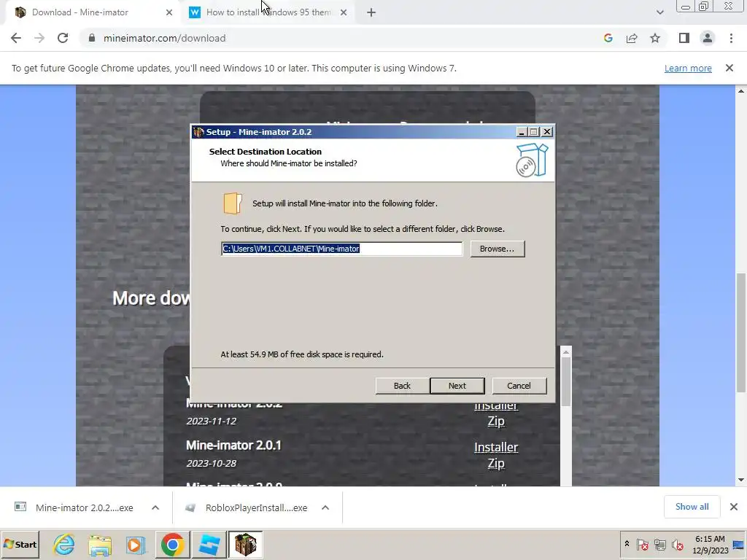Click Show all downloads

(x=692, y=507)
